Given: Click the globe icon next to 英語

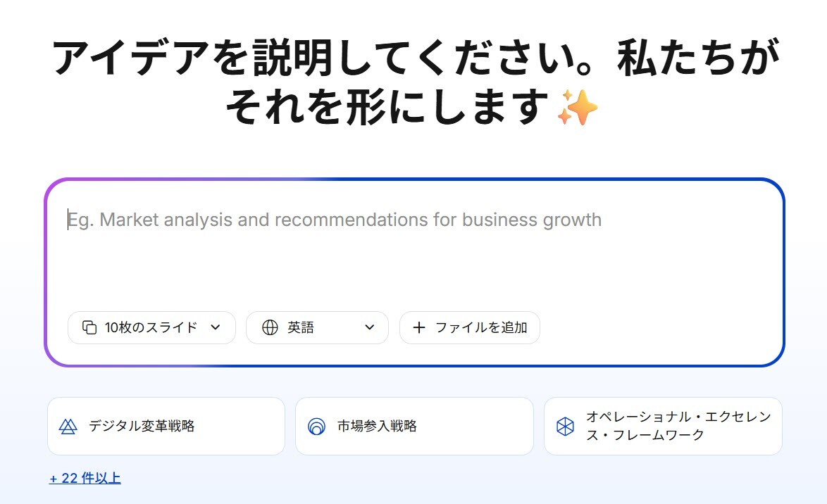Looking at the screenshot, I should 270,327.
